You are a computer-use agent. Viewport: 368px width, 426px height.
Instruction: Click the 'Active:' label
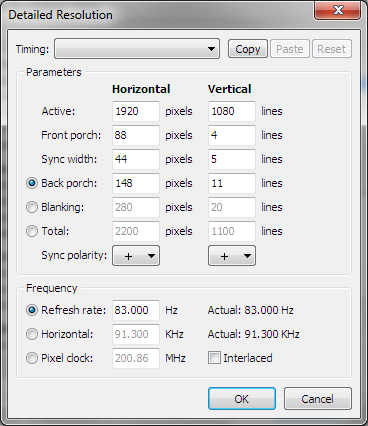pyautogui.click(x=58, y=111)
